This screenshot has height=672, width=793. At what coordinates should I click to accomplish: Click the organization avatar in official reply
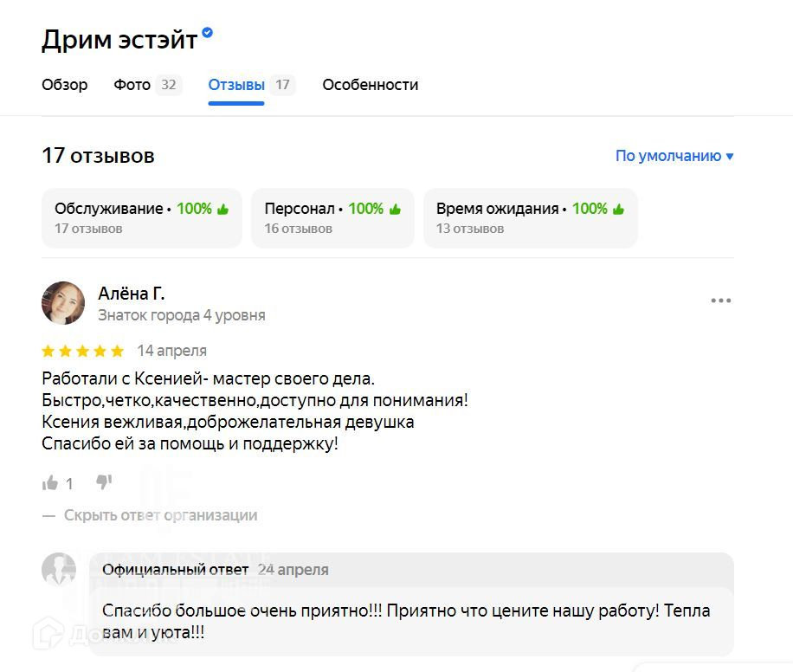pyautogui.click(x=59, y=569)
